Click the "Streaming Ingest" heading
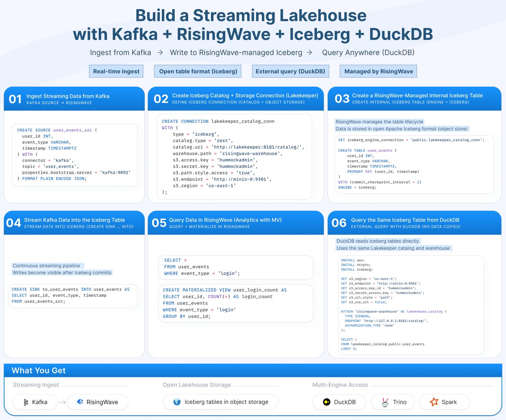 [36, 385]
